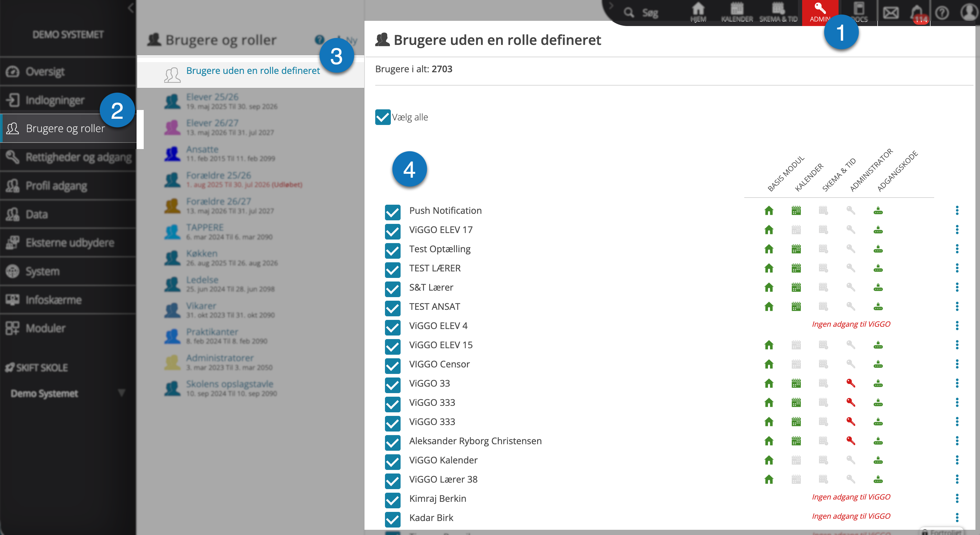Click Kalender icon for ViGGO ELEV 17
This screenshot has height=535, width=980.
pyautogui.click(x=796, y=230)
